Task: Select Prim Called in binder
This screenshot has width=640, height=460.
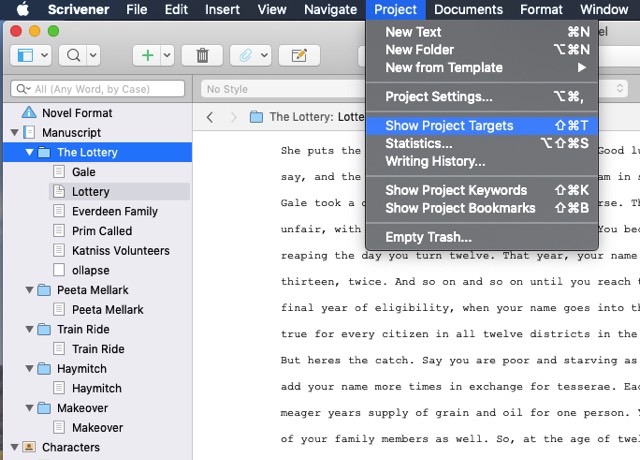Action: (102, 231)
